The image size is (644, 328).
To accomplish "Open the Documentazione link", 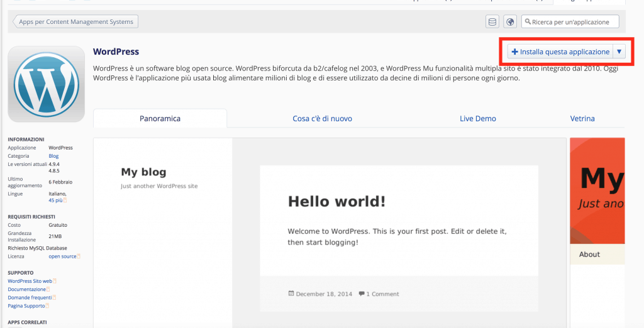I will click(x=26, y=290).
